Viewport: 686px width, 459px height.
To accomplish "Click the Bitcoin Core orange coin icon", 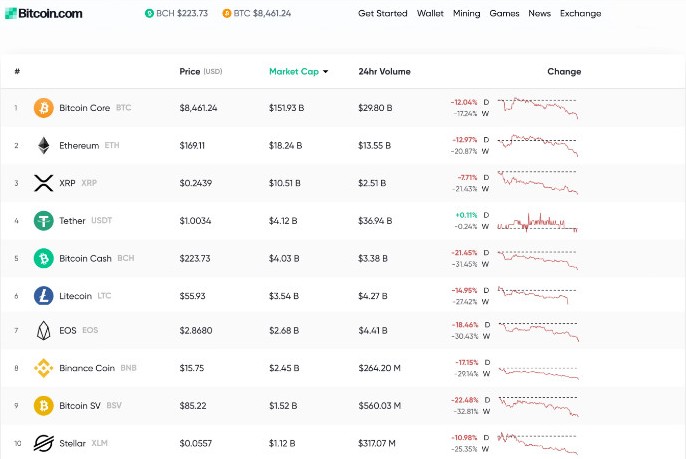I will pos(44,108).
